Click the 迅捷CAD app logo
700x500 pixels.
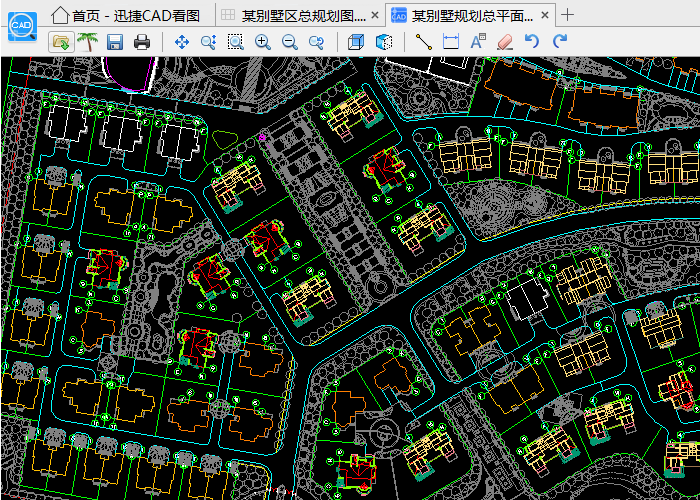coord(23,27)
